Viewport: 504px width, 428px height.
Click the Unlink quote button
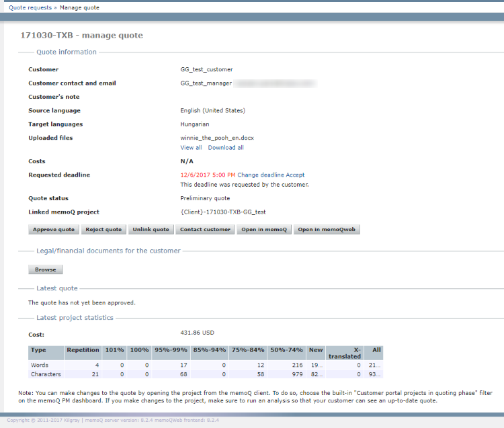[151, 230]
